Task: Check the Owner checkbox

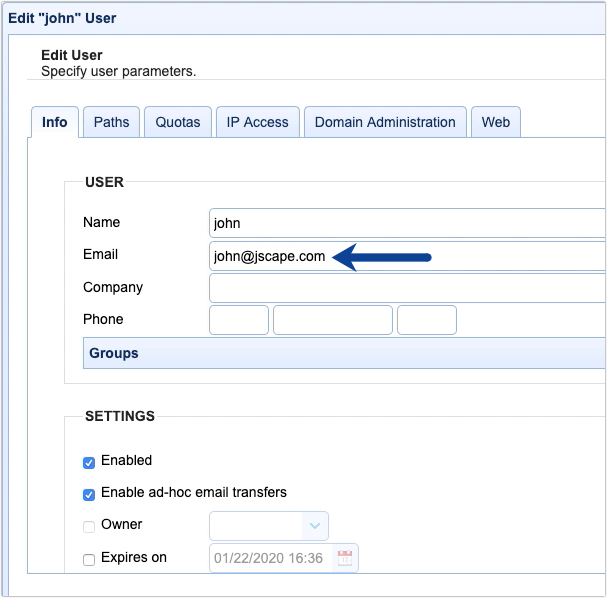Action: click(x=90, y=526)
